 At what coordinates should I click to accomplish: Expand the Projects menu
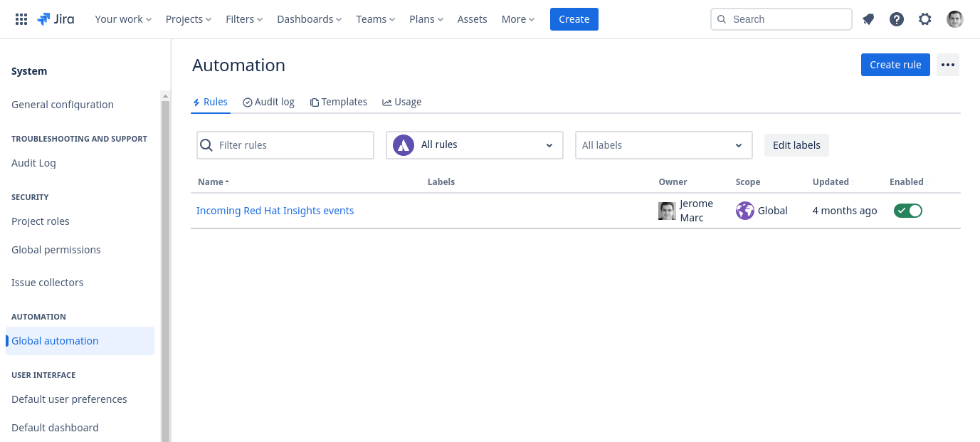point(189,19)
